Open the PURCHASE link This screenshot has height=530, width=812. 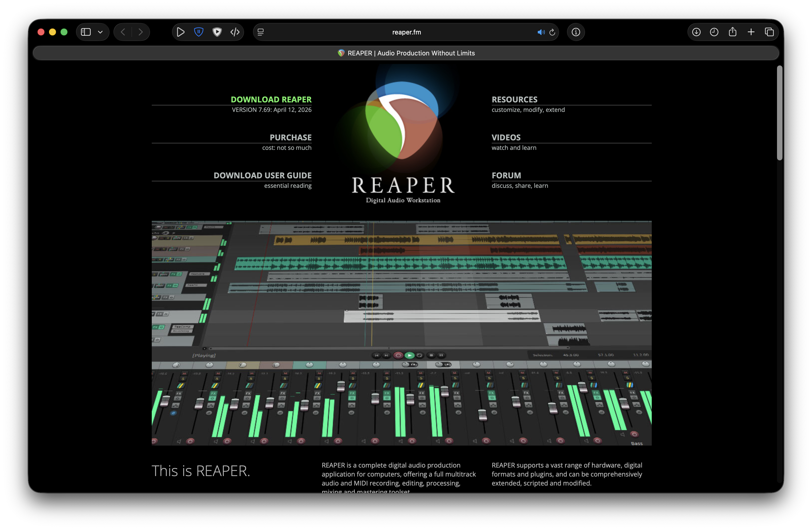(x=291, y=137)
